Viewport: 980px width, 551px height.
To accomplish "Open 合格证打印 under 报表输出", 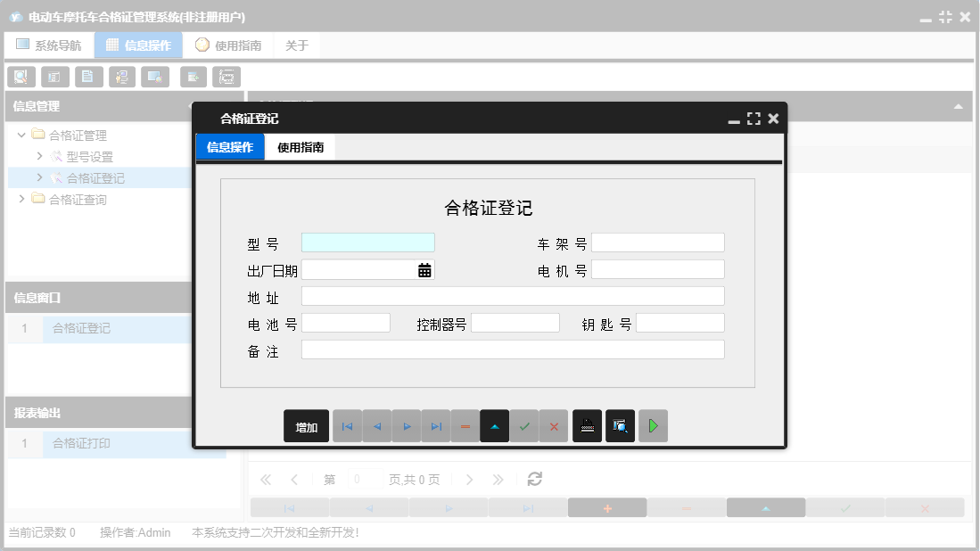I will tap(79, 443).
